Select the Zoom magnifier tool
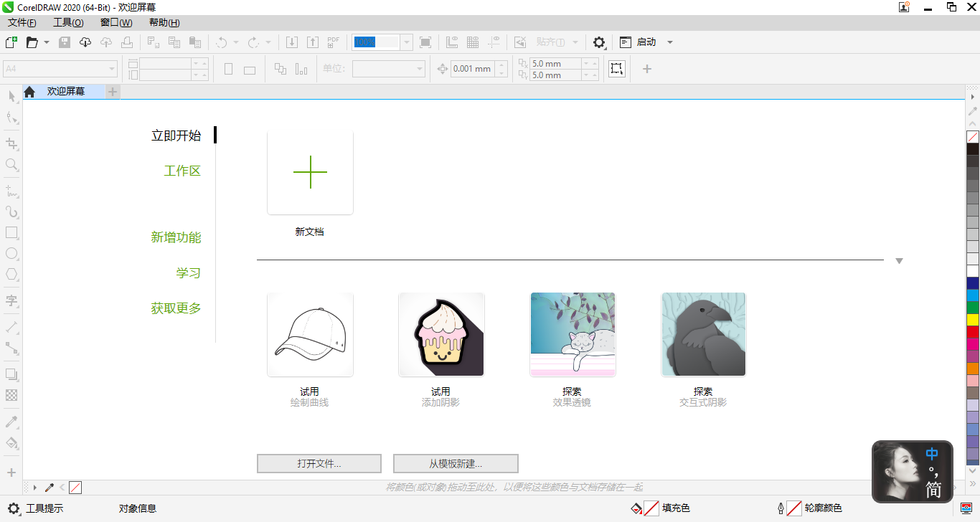This screenshot has width=980, height=522. point(11,165)
